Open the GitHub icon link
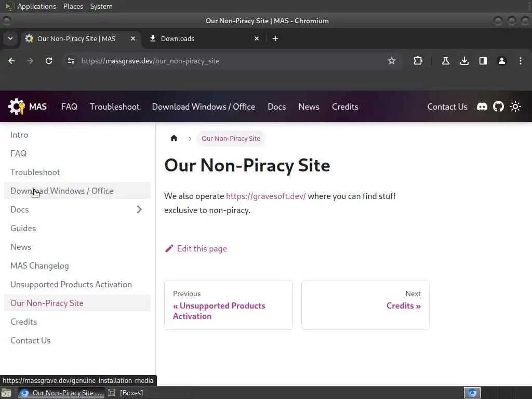The width and height of the screenshot is (532, 399). point(498,107)
